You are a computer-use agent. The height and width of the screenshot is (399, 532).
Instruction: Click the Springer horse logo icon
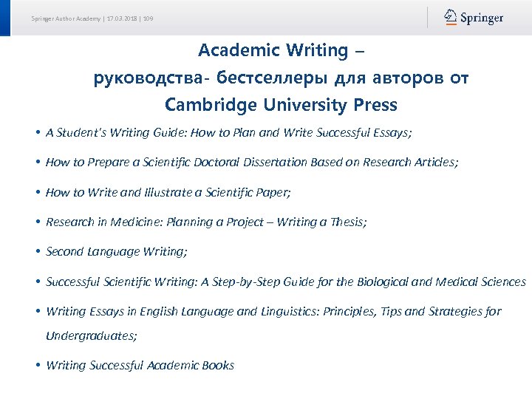[x=450, y=17]
